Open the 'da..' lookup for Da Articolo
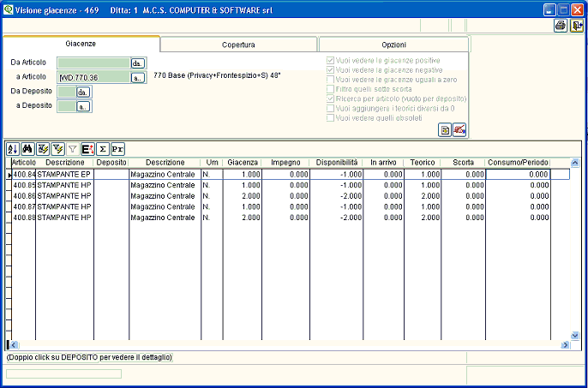Image resolution: width=588 pixels, height=388 pixels. (138, 63)
